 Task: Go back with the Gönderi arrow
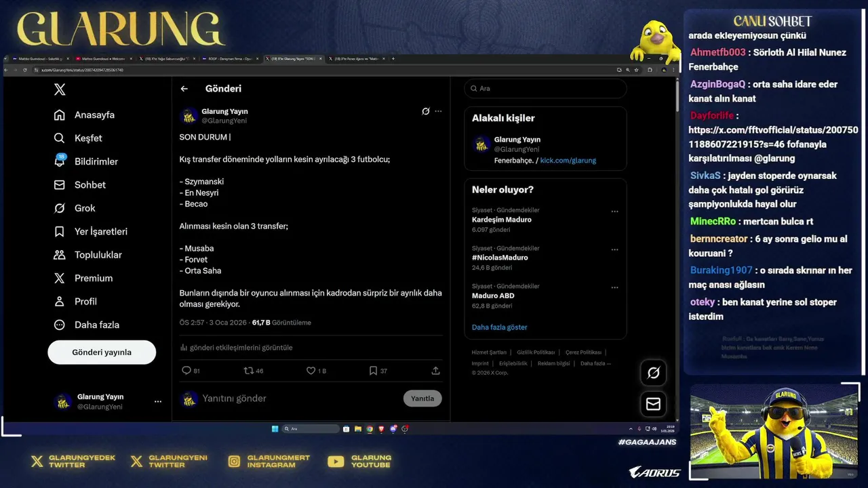(x=184, y=88)
